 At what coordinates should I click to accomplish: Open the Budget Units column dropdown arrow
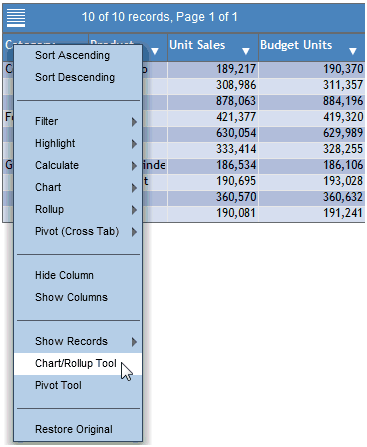pyautogui.click(x=353, y=51)
